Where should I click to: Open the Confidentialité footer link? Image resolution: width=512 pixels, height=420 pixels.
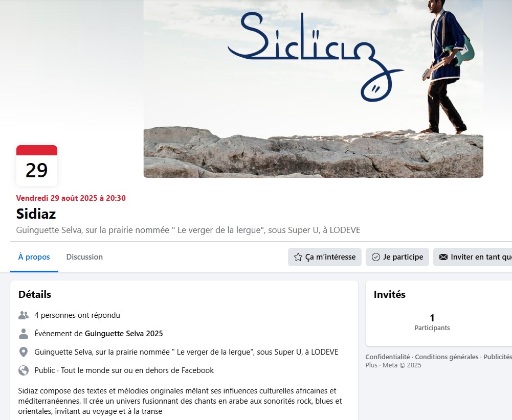coord(388,357)
